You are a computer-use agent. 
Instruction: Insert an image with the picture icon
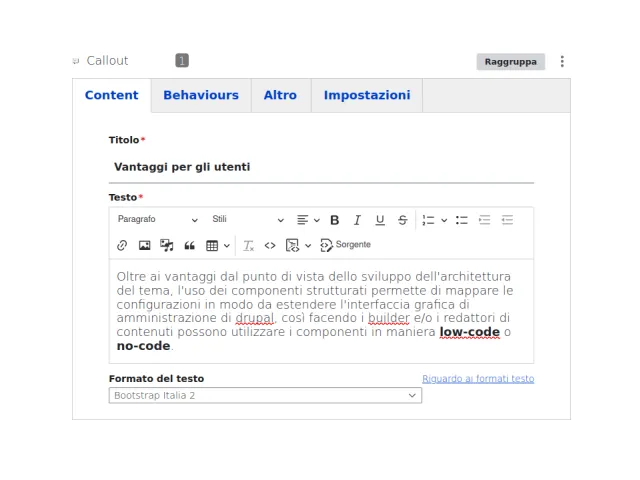pyautogui.click(x=144, y=245)
